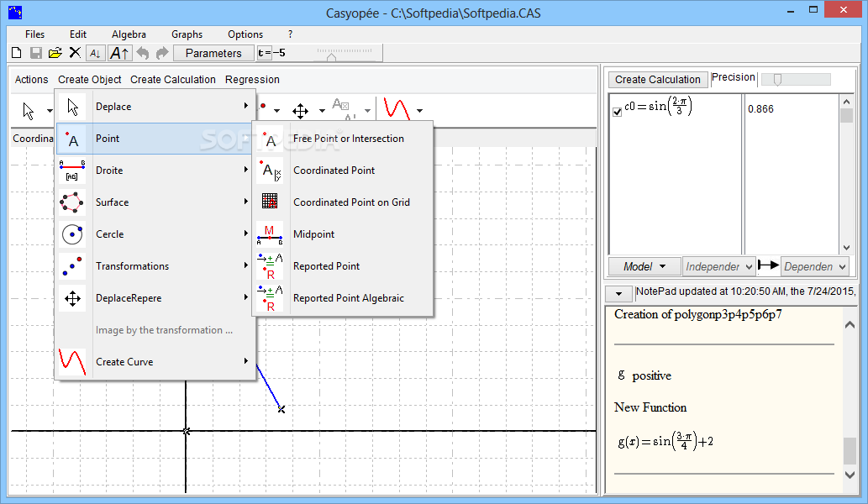
Task: Select the Transformations menu entry
Action: [155, 266]
